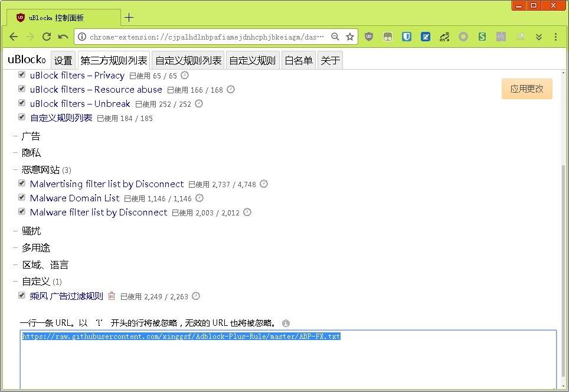The width and height of the screenshot is (569, 392).
Task: Show hidden extensions with double chevron
Action: click(539, 37)
